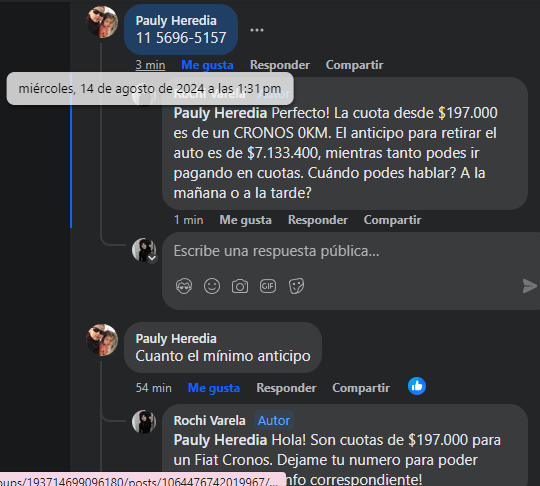Unlike the 'Cuanto el mínimo anticipo' comment
This screenshot has height=486, width=540.
tap(214, 388)
